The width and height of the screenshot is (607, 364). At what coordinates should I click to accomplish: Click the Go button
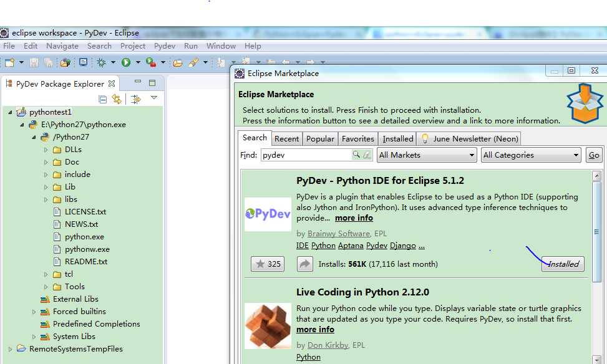(x=594, y=155)
